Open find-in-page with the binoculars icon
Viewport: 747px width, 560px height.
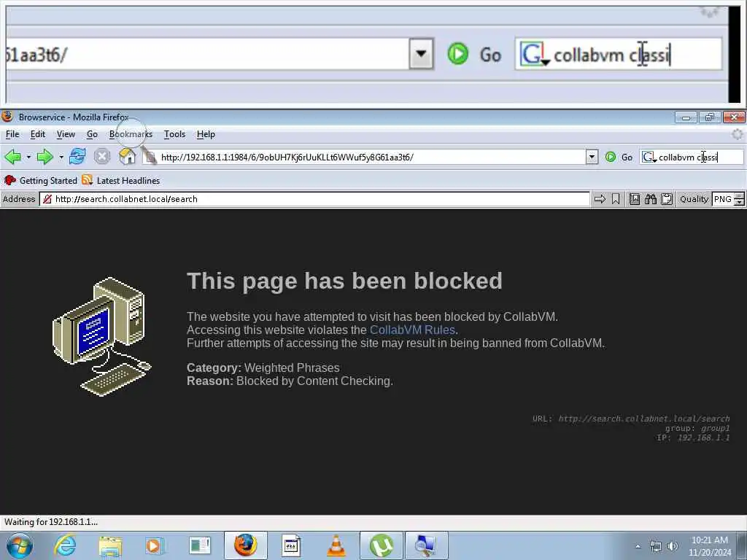pyautogui.click(x=650, y=199)
